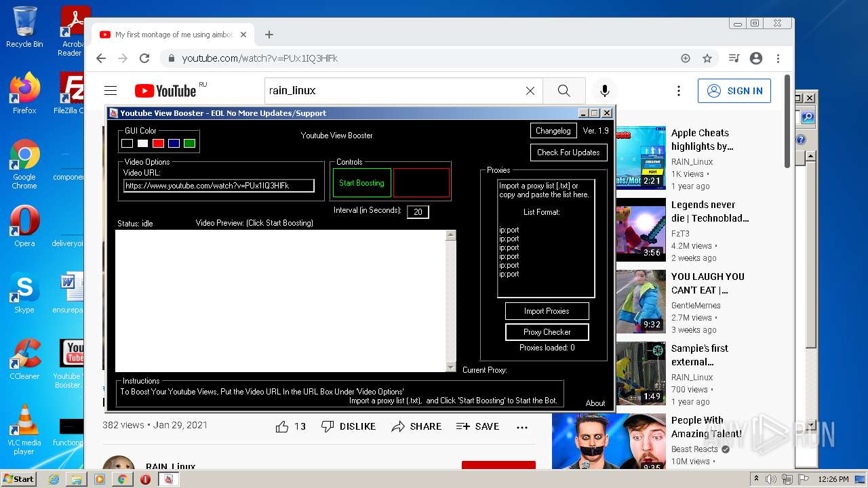This screenshot has height=488, width=868.
Task: Click the taskbar clock 12:26 PM
Action: point(833,479)
